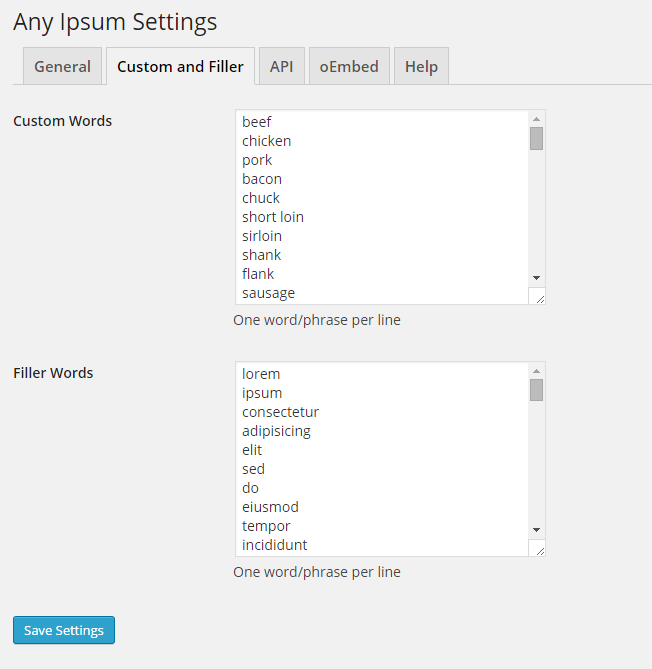Click 'consectetur' in the Filler Words box
The width and height of the screenshot is (652, 669).
point(280,412)
